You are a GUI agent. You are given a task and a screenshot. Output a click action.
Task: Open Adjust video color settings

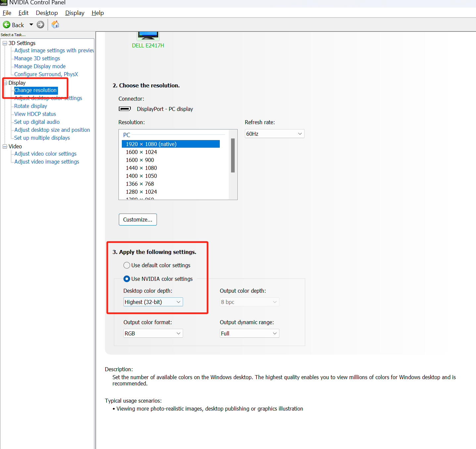pyautogui.click(x=45, y=154)
